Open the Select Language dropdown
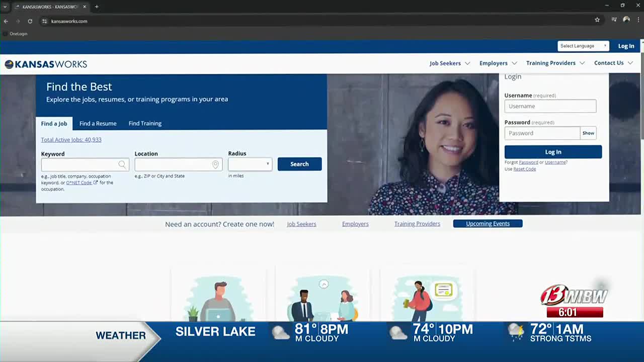Screen dimensions: 644x362 point(583,46)
